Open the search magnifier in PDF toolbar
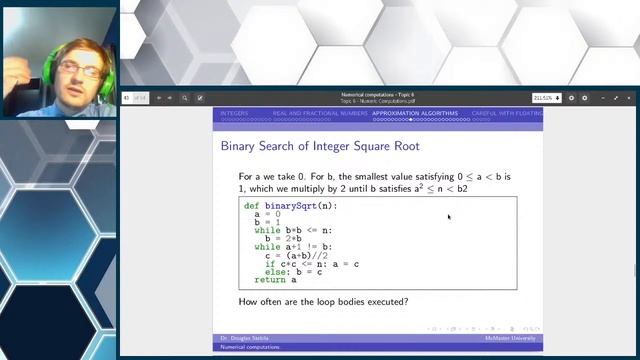The height and width of the screenshot is (360, 640). click(185, 98)
